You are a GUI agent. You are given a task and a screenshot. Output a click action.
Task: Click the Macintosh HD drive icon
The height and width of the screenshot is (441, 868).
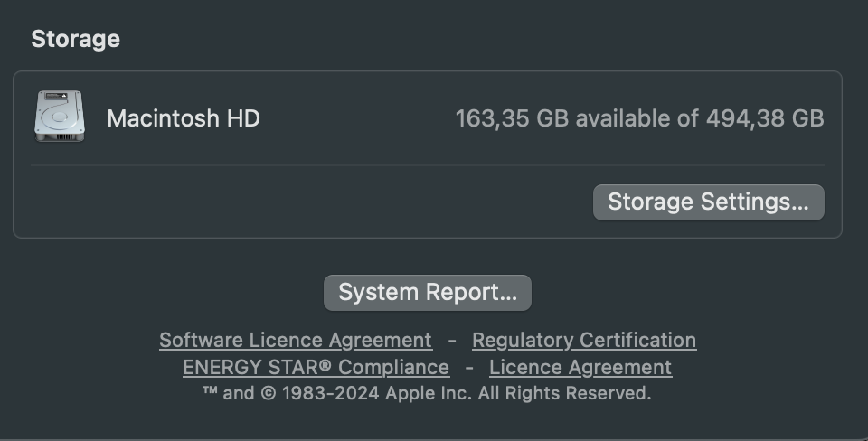(60, 117)
